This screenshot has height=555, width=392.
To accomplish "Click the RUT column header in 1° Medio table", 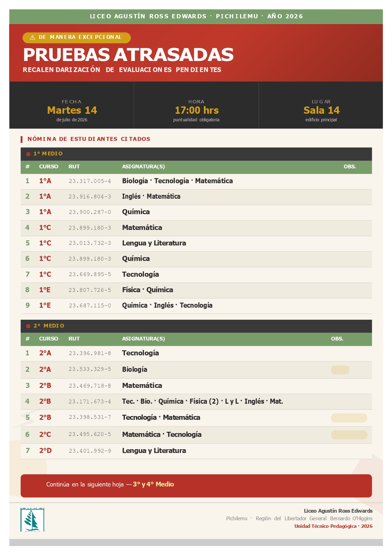I will [x=74, y=166].
